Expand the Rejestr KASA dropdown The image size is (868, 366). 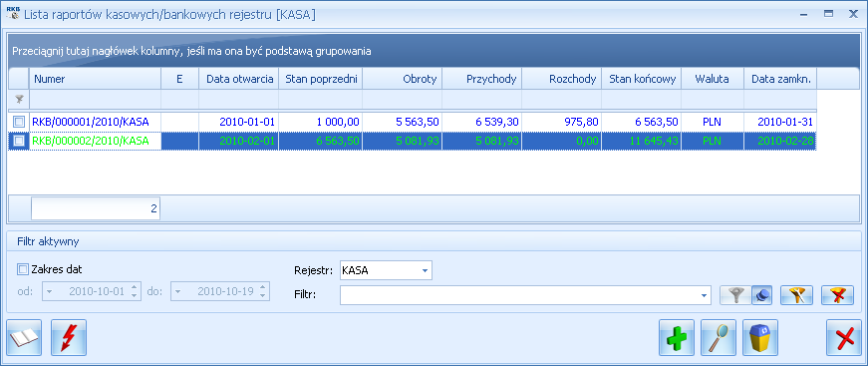point(425,271)
